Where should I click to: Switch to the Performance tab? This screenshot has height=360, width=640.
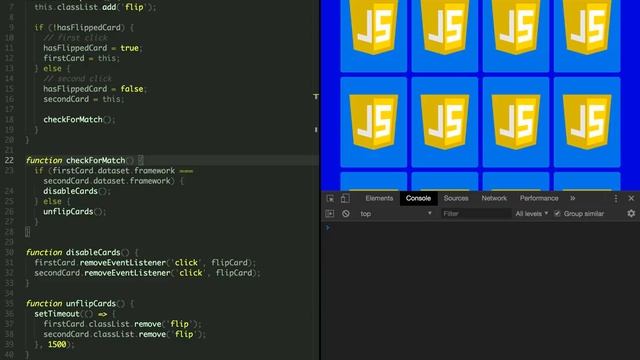[539, 198]
